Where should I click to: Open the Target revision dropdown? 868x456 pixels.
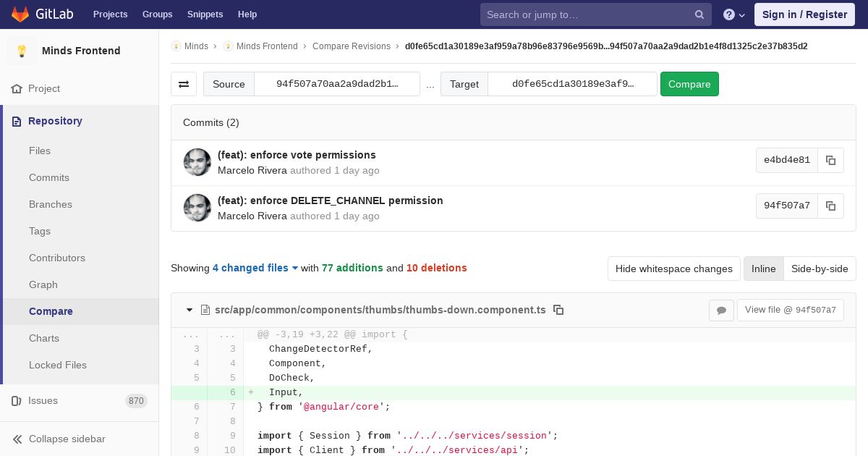click(x=572, y=84)
